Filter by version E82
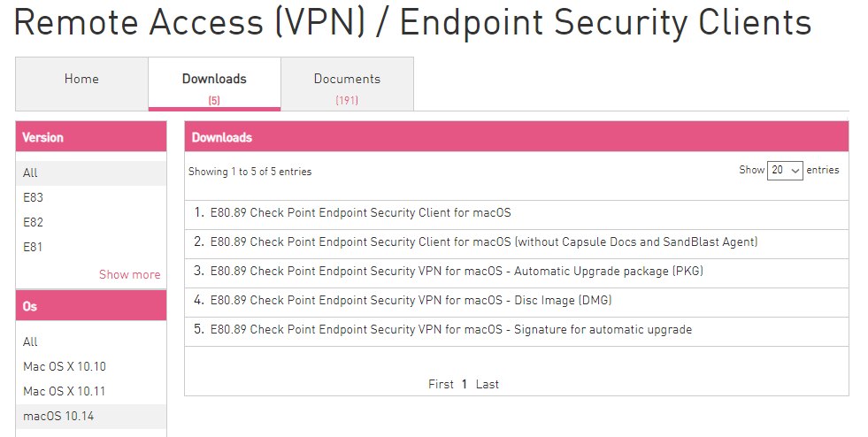 [x=34, y=223]
